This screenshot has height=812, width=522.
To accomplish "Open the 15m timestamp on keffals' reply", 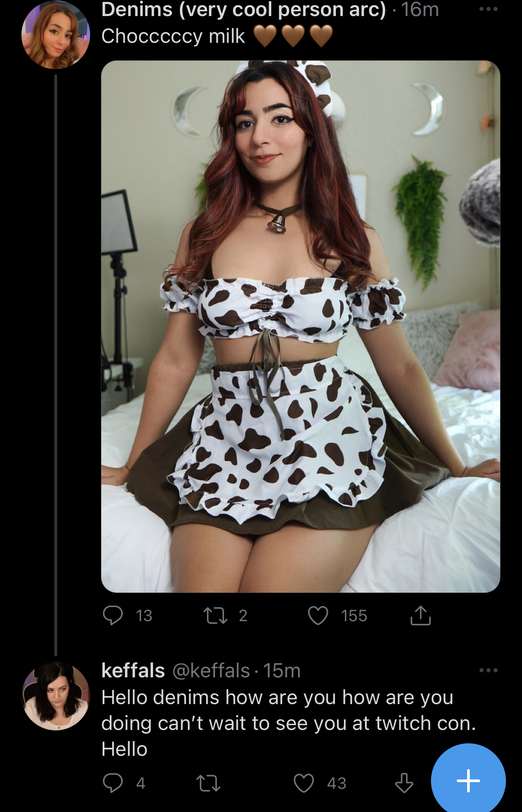I will [282, 670].
